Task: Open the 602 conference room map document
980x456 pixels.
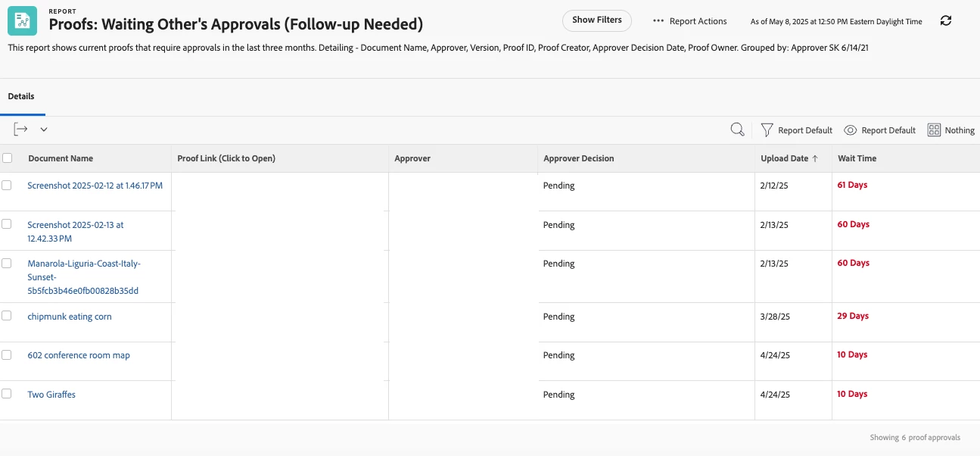Action: tap(79, 355)
